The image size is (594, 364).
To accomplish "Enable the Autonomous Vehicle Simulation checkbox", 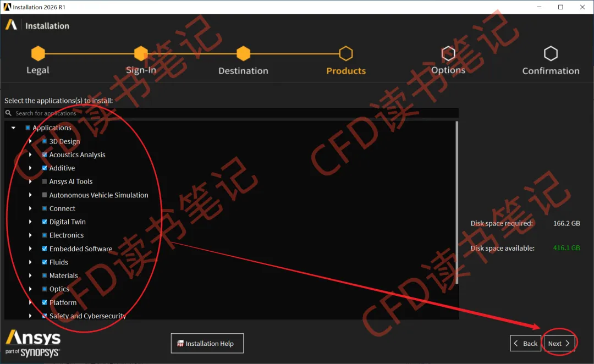I will coord(45,195).
